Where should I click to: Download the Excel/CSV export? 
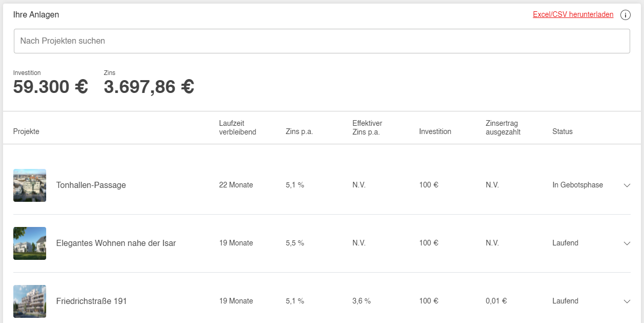573,15
